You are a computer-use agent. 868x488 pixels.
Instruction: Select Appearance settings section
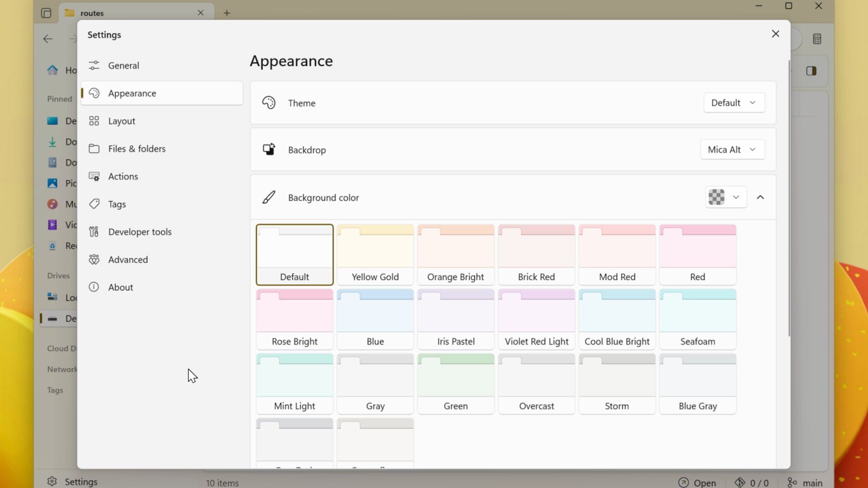(161, 93)
